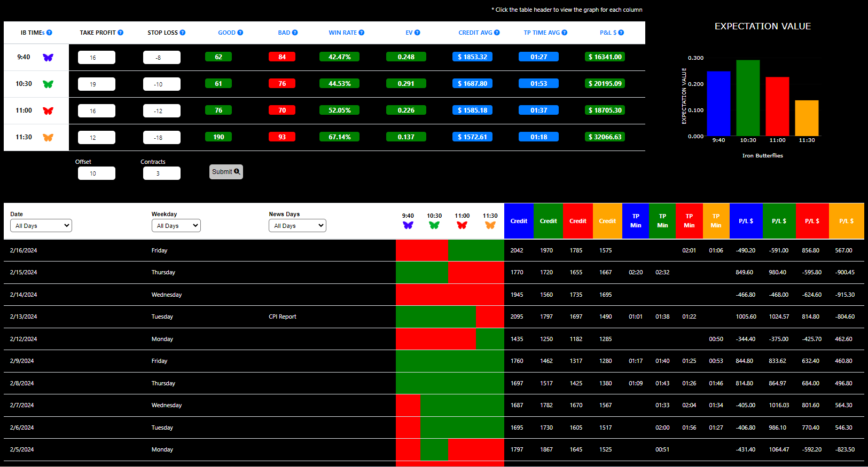The image size is (868, 467).
Task: Expand the News Days dropdown
Action: click(x=297, y=226)
